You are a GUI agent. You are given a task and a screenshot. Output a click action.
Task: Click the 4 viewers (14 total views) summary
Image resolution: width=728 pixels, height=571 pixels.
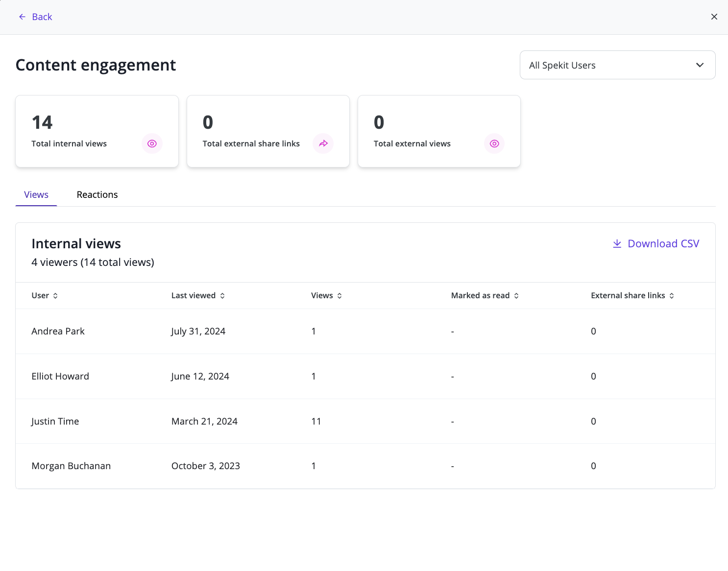pyautogui.click(x=93, y=262)
